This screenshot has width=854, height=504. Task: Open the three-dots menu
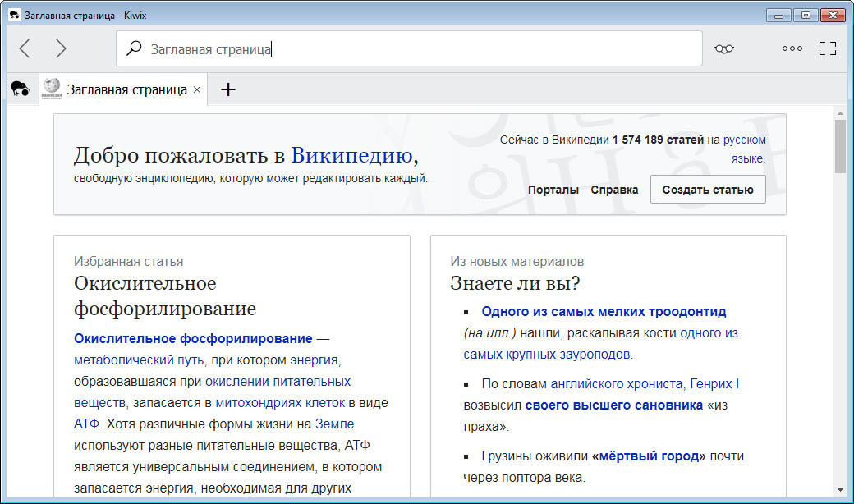click(792, 48)
